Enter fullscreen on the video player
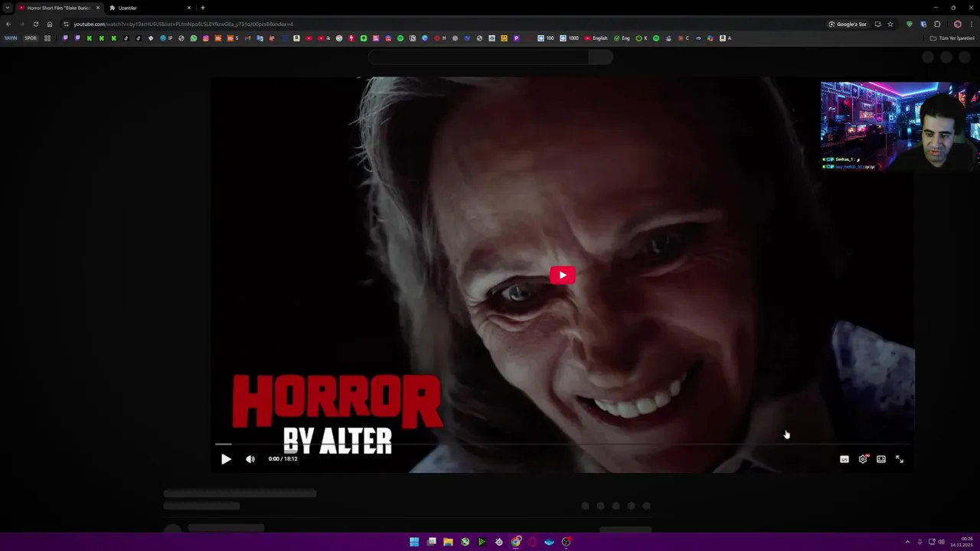 tap(900, 459)
